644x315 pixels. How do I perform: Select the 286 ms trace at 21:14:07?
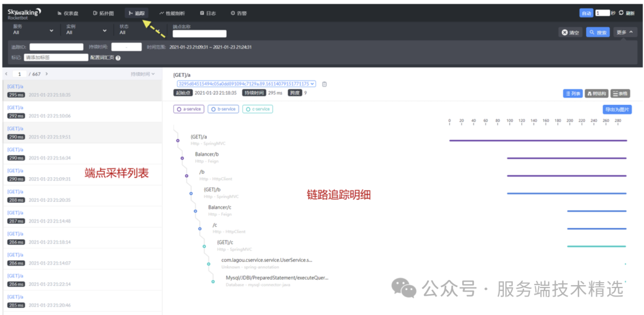82,259
